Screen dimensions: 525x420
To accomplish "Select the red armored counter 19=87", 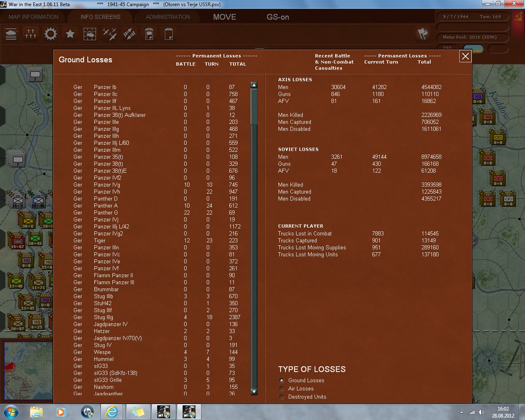I will (x=17, y=240).
